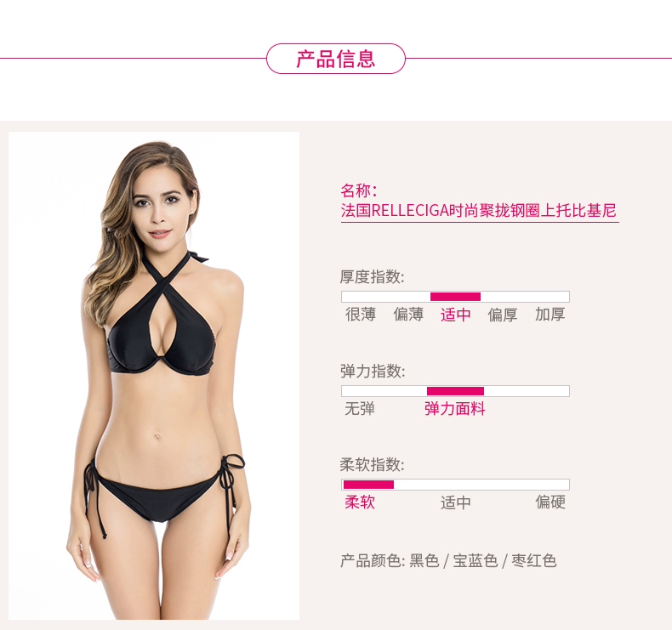Select the 偏薄 thickness option

tap(408, 315)
